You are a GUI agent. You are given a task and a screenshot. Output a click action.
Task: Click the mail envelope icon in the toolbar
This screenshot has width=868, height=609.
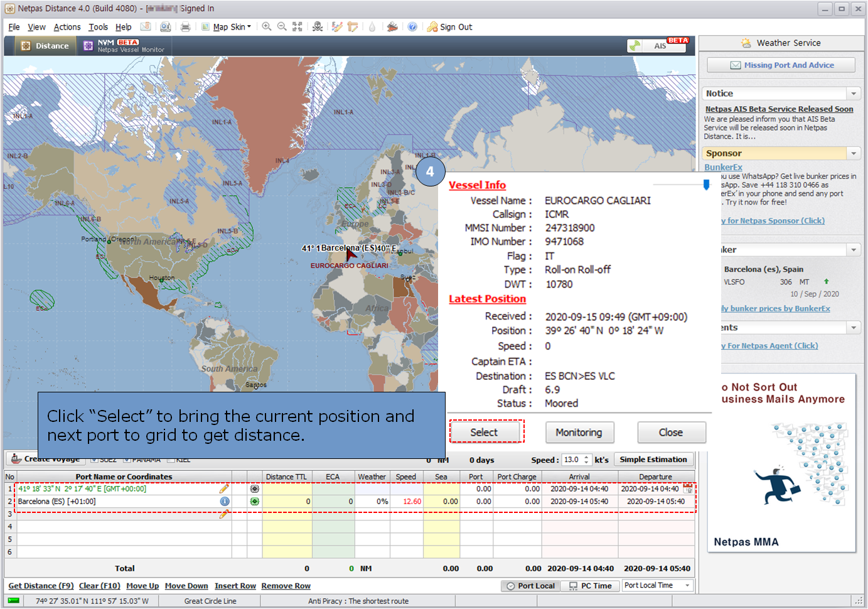(145, 27)
